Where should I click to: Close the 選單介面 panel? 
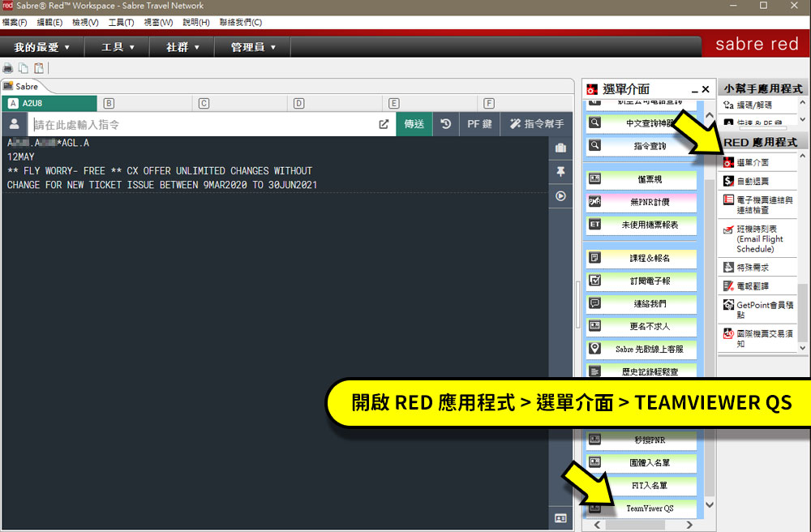tap(706, 89)
